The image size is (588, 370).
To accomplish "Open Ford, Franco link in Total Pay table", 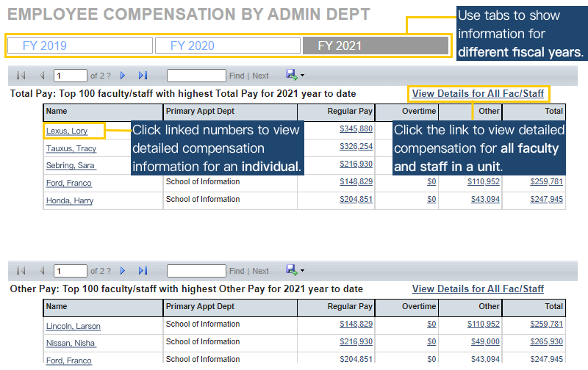I will click(x=69, y=183).
